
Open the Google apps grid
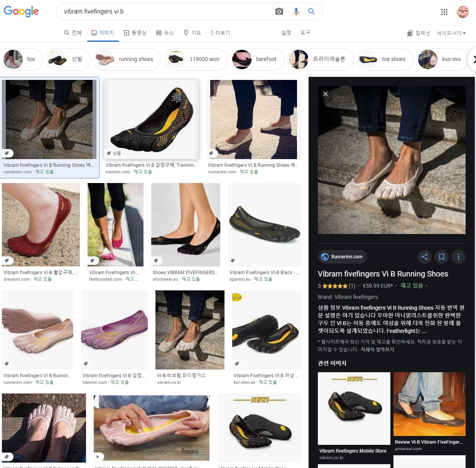(444, 12)
